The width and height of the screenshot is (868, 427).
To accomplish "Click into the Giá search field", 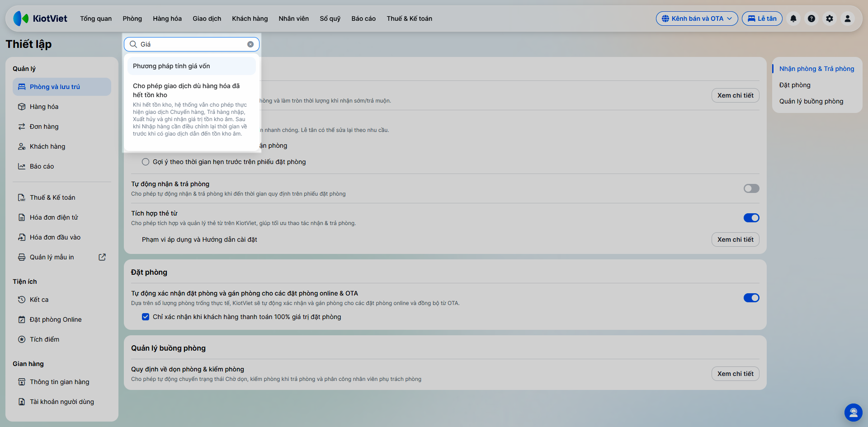I will [x=192, y=44].
